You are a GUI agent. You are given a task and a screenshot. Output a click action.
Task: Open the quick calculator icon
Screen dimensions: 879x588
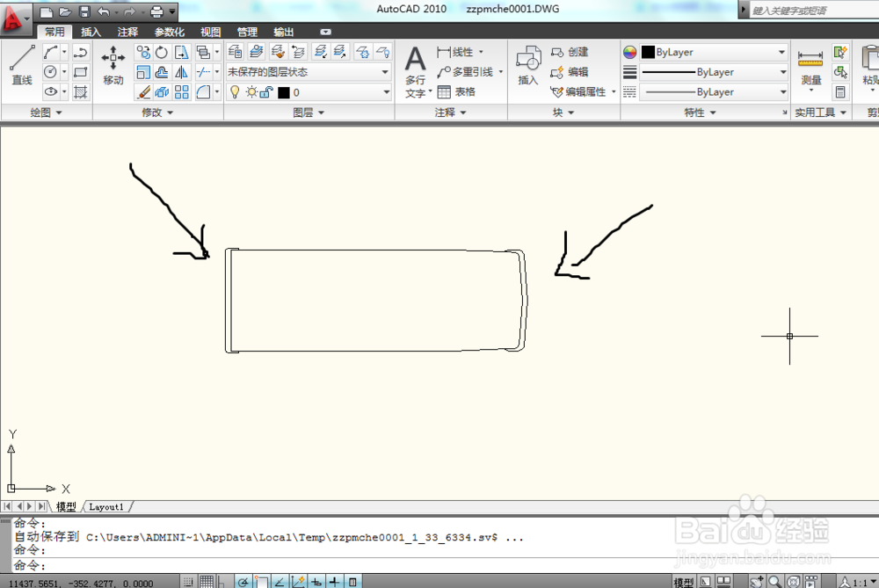pos(840,91)
